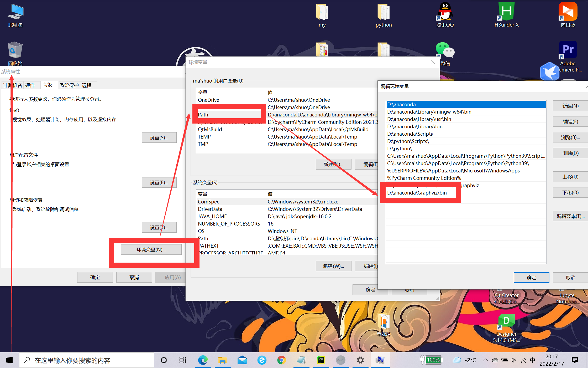
Task: Click 删除(D) to delete the selected path
Action: [x=570, y=153]
